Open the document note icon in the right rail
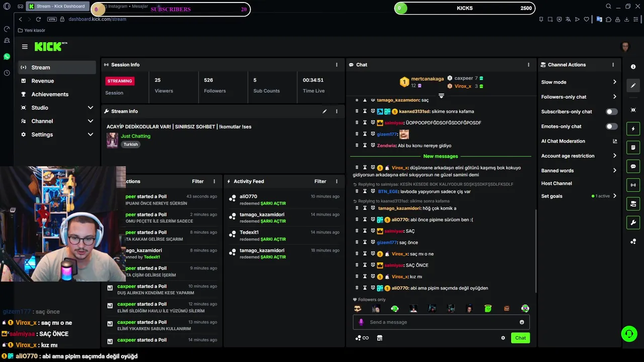644x362 pixels. click(x=633, y=148)
